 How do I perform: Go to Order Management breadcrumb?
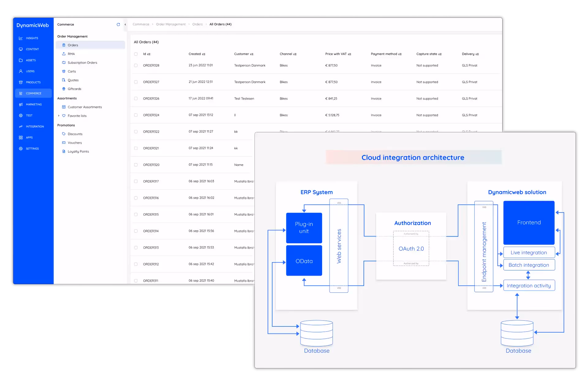pos(171,24)
